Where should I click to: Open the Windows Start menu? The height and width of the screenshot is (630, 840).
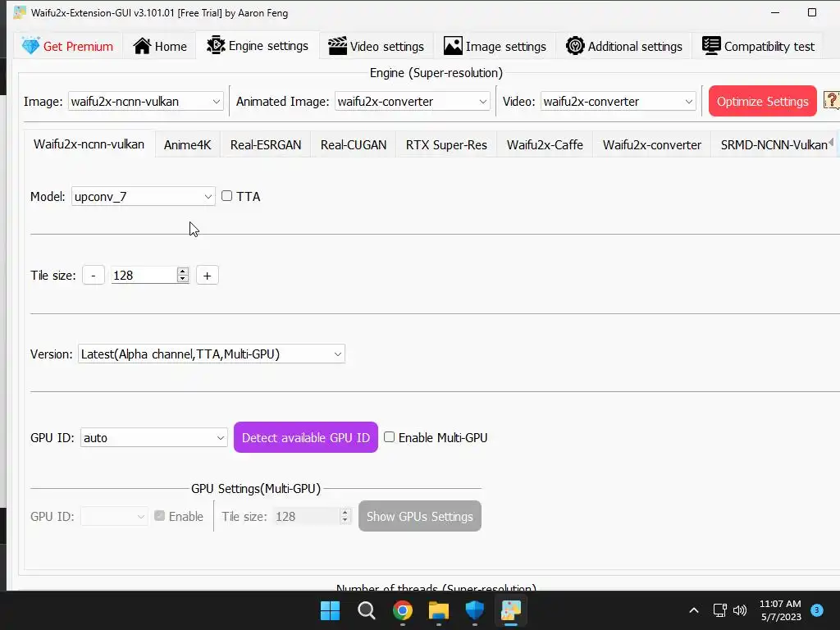click(x=330, y=610)
